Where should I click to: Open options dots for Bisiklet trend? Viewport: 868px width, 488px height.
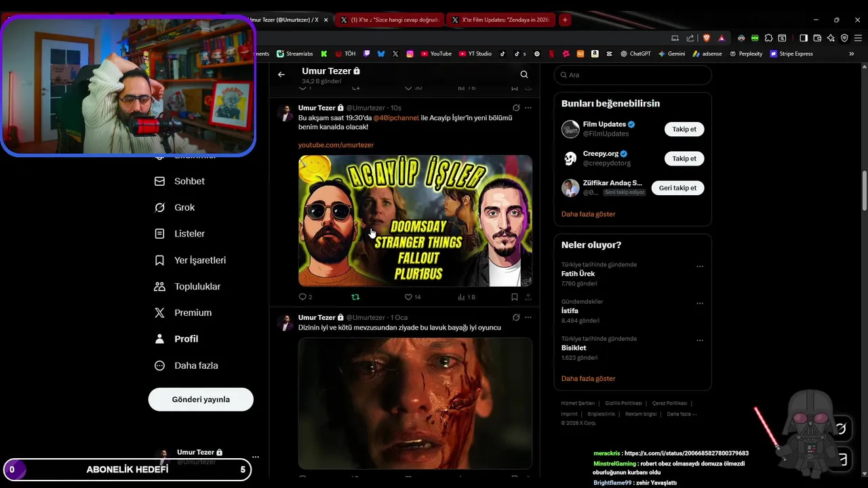click(700, 340)
